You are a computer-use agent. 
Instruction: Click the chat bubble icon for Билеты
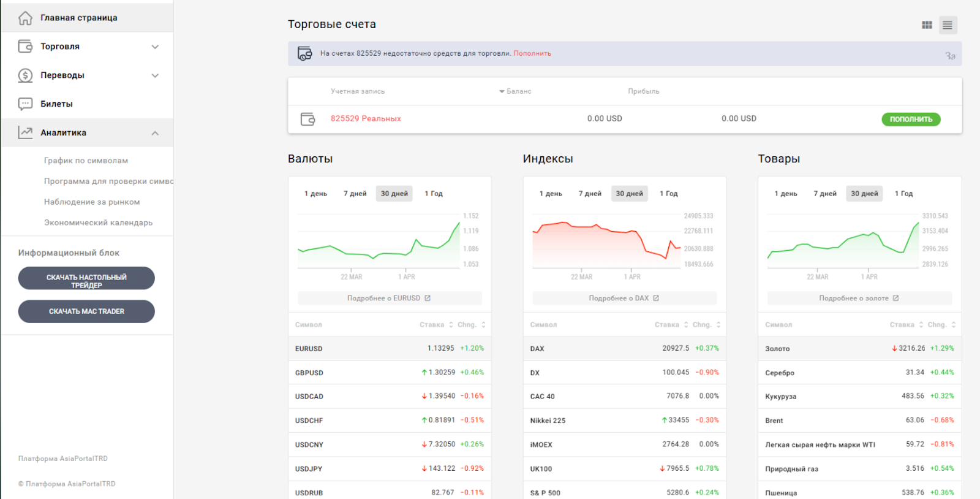coord(25,104)
